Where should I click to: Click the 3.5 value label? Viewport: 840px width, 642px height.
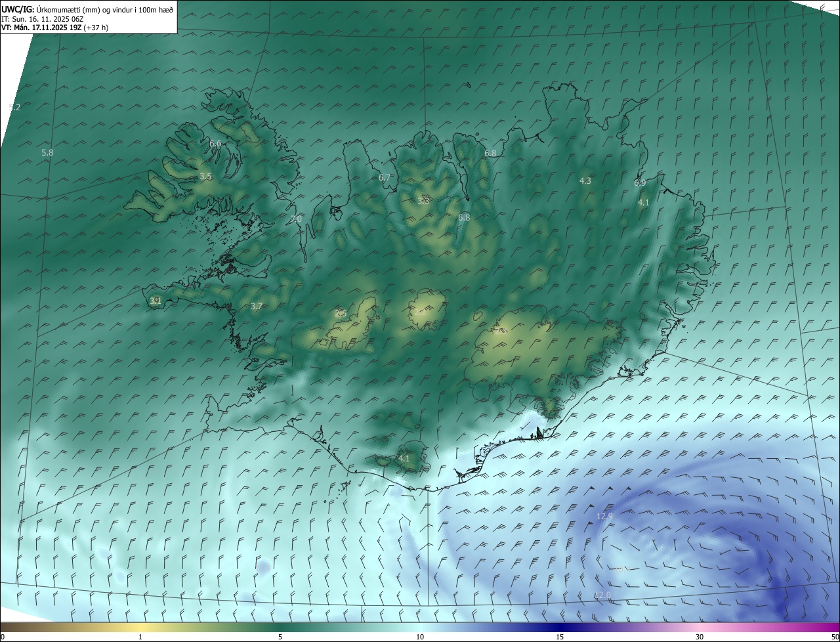click(x=205, y=177)
